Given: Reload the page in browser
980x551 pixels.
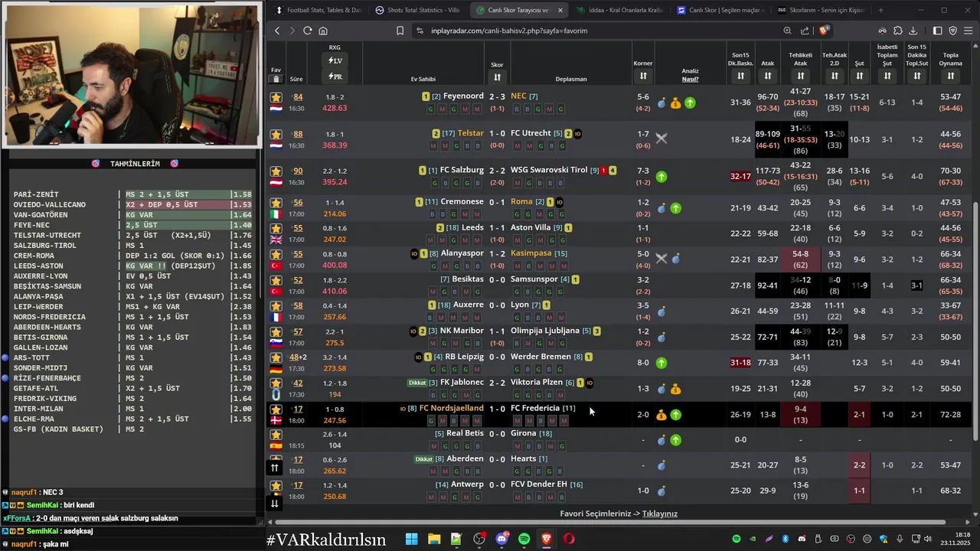Looking at the screenshot, I should (x=307, y=31).
